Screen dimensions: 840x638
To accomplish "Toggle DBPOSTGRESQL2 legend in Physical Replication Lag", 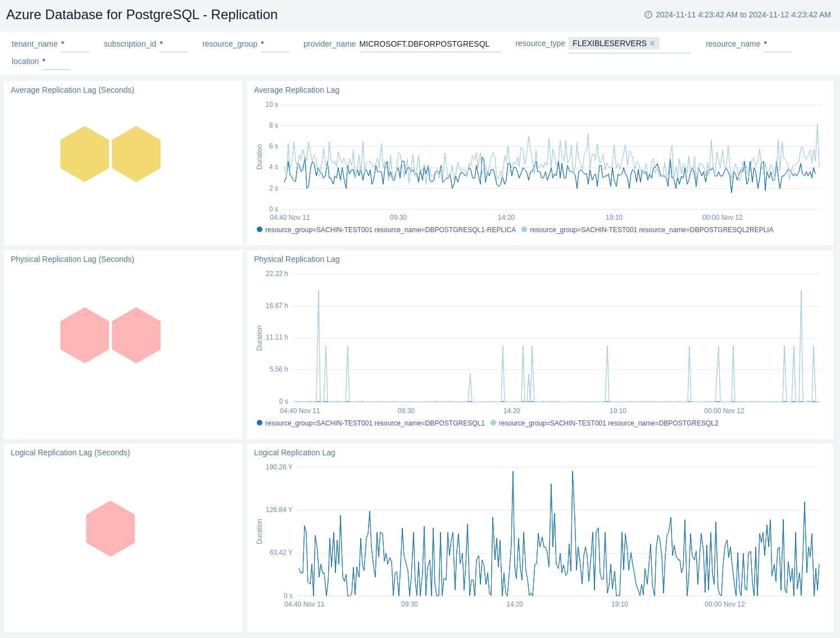I will tap(605, 423).
